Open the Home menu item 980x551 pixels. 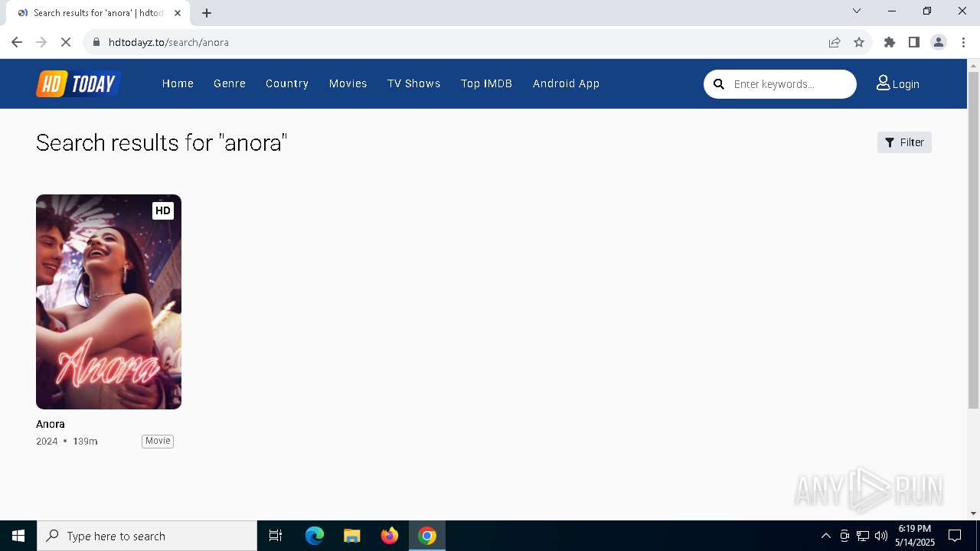pyautogui.click(x=178, y=83)
